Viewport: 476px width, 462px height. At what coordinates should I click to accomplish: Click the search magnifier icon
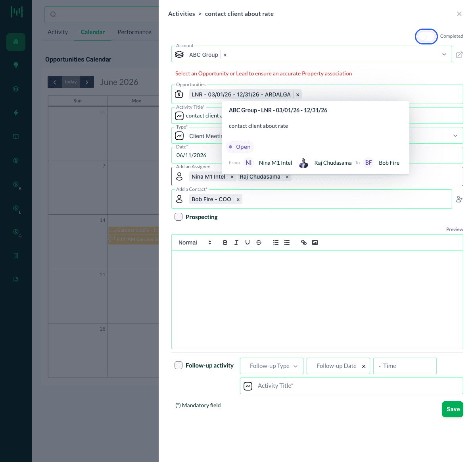pyautogui.click(x=53, y=14)
